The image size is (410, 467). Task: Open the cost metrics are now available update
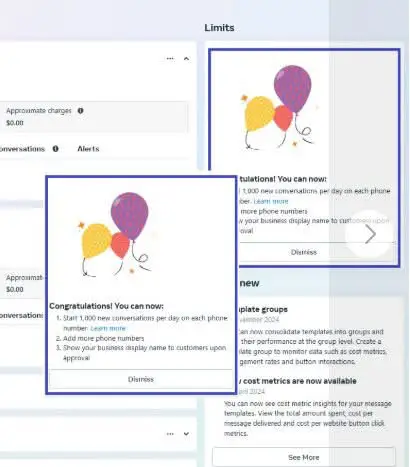[x=297, y=381]
